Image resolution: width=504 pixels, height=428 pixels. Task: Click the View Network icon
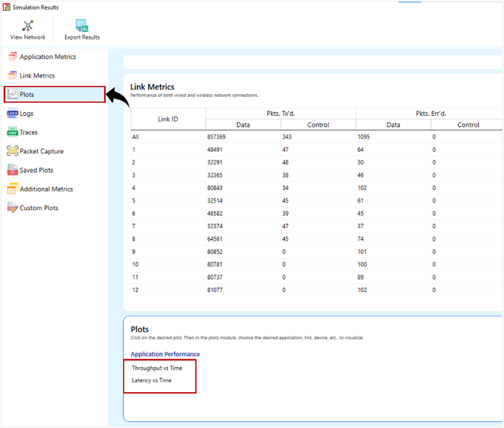click(x=28, y=26)
